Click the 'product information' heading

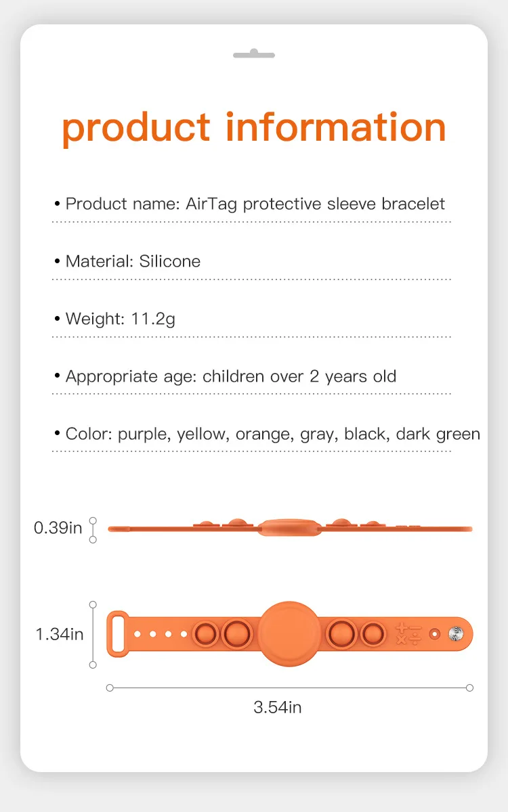[x=254, y=128]
